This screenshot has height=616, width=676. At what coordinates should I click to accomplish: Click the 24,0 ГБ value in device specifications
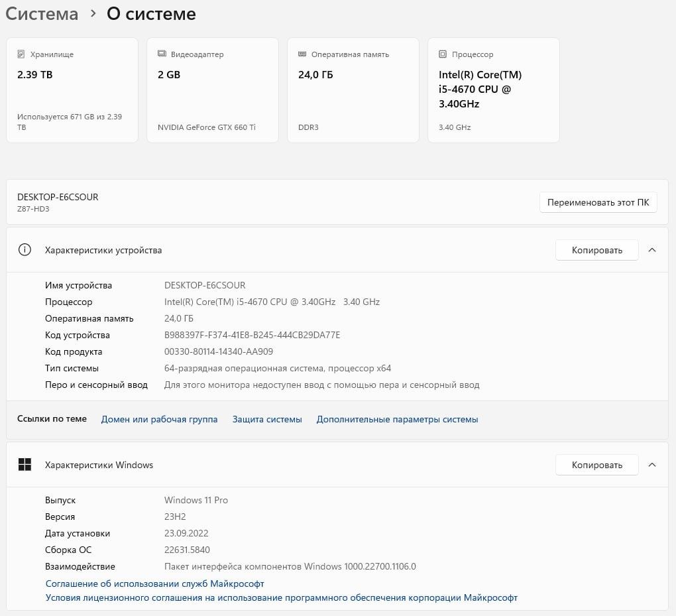coord(179,318)
